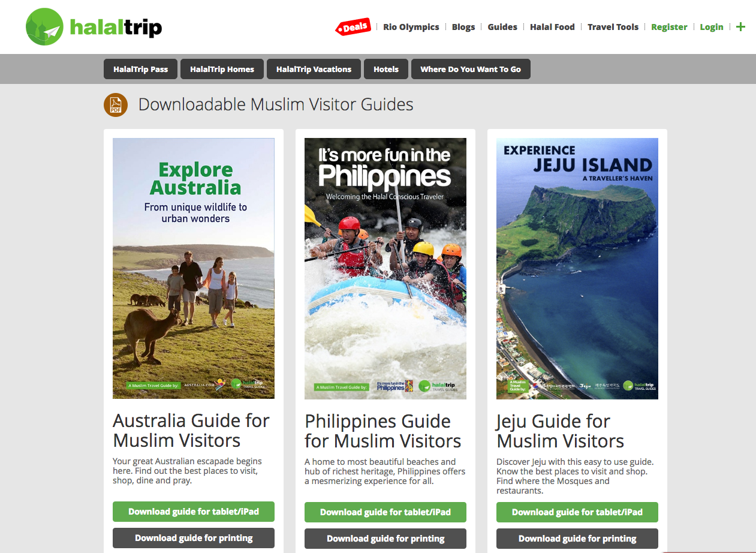Download Jeju guide for printing
Screen dimensions: 756x553
[x=577, y=539]
